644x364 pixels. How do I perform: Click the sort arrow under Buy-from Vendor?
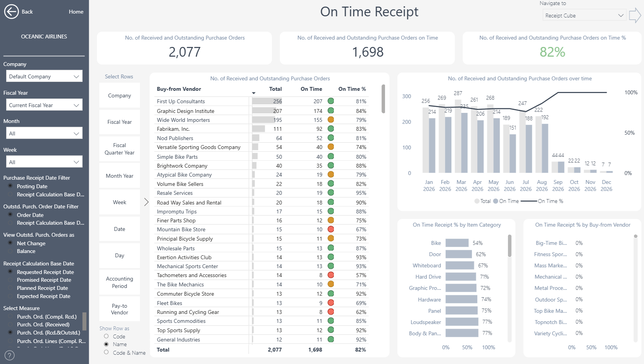(254, 93)
